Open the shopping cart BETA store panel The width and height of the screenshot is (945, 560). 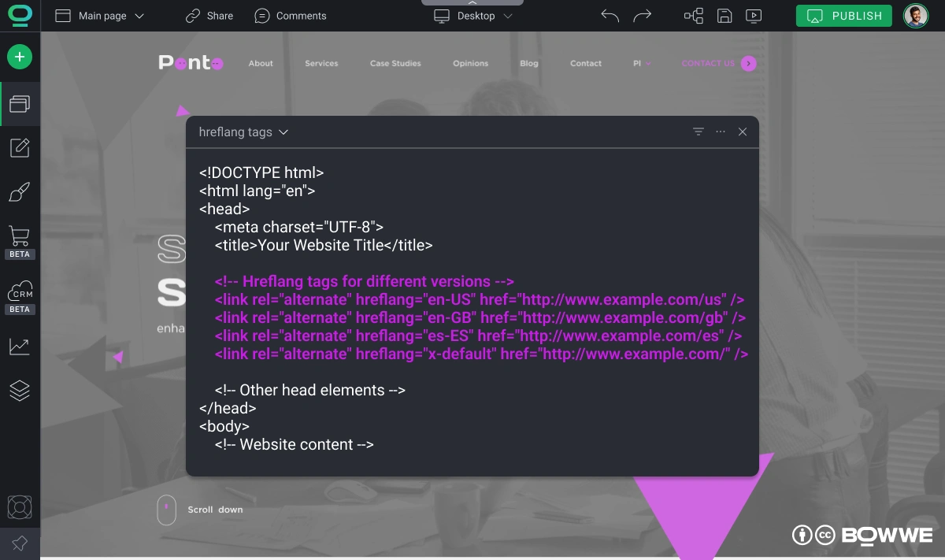[20, 243]
